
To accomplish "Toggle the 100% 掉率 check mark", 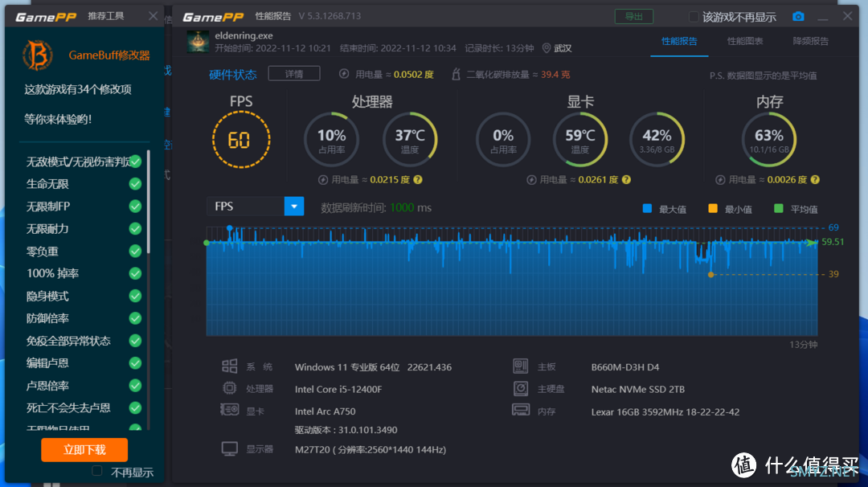I will click(x=135, y=273).
